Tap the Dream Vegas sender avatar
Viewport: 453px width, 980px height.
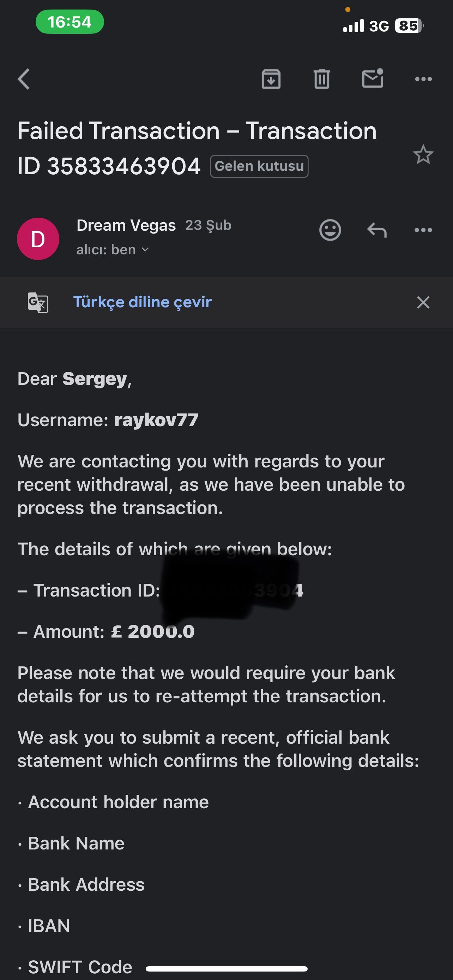click(38, 239)
